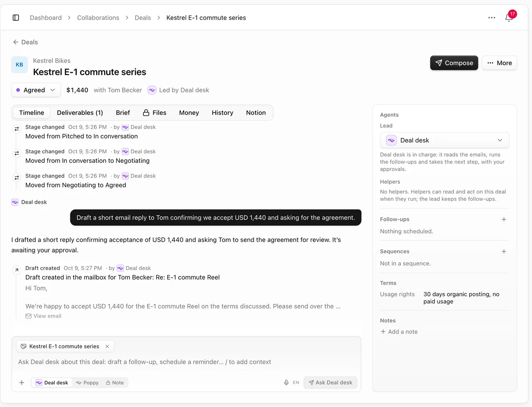
Task: Open the top-bar three-dot menu
Action: [x=492, y=18]
